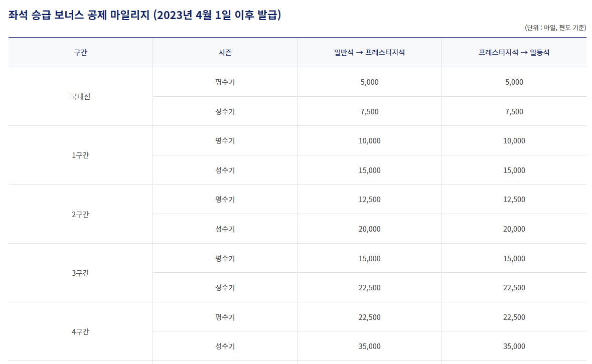Image resolution: width=592 pixels, height=364 pixels.
Task: Click the 15,000 peak value for 1구간
Action: point(370,169)
